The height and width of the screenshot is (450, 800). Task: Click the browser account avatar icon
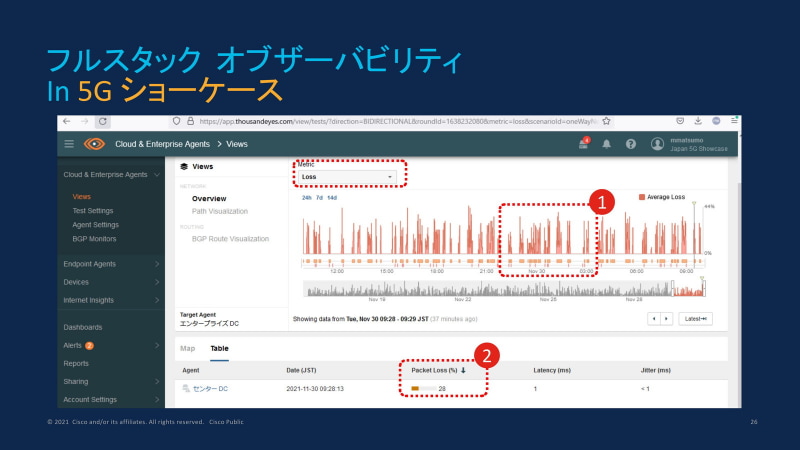point(716,121)
